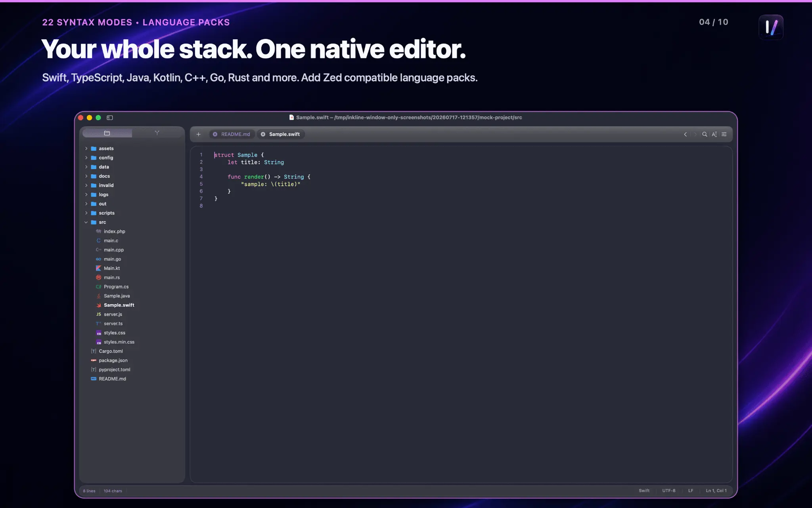Toggle the sidebar visibility button
Screen dimensions: 812x508
coord(110,117)
